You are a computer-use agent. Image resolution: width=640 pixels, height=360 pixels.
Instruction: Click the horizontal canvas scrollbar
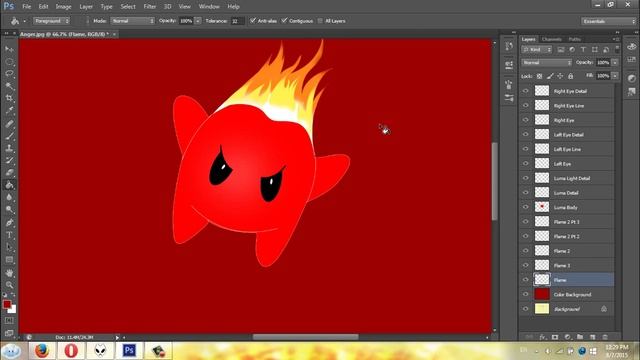coord(305,337)
